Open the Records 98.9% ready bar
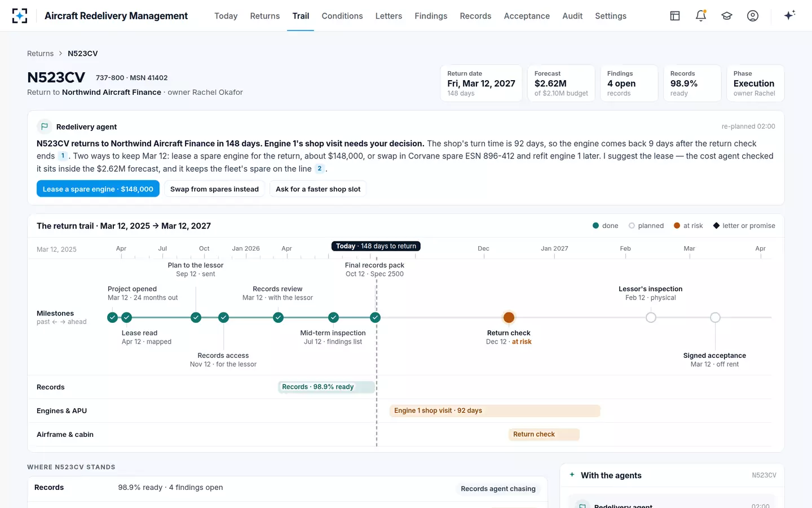 [326, 387]
